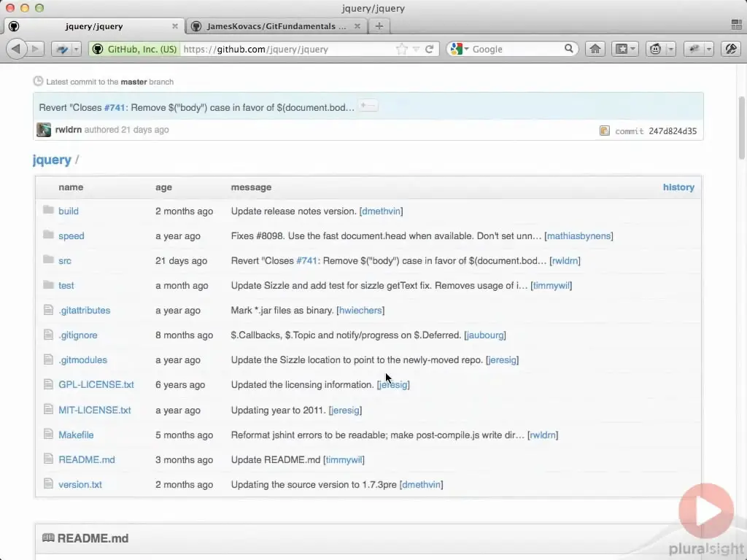Click the file icon next to MIT-LICENSE.txt

(48, 410)
